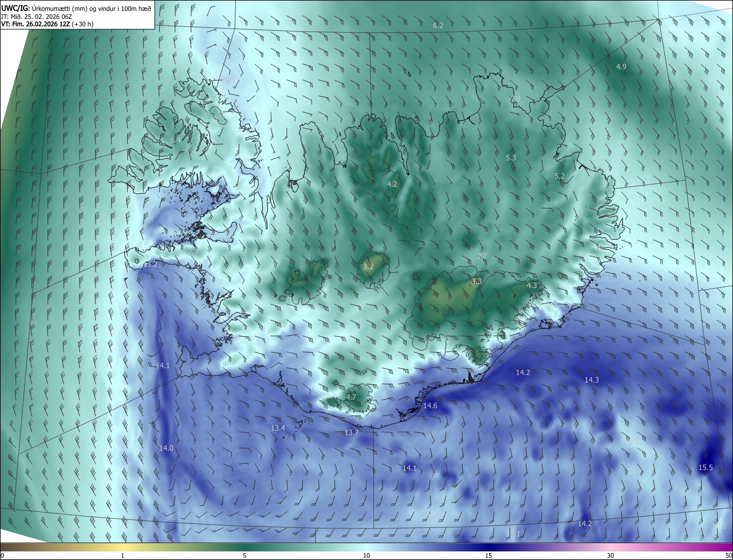Click the legend tick label 30
733x560 pixels.
tap(610, 555)
